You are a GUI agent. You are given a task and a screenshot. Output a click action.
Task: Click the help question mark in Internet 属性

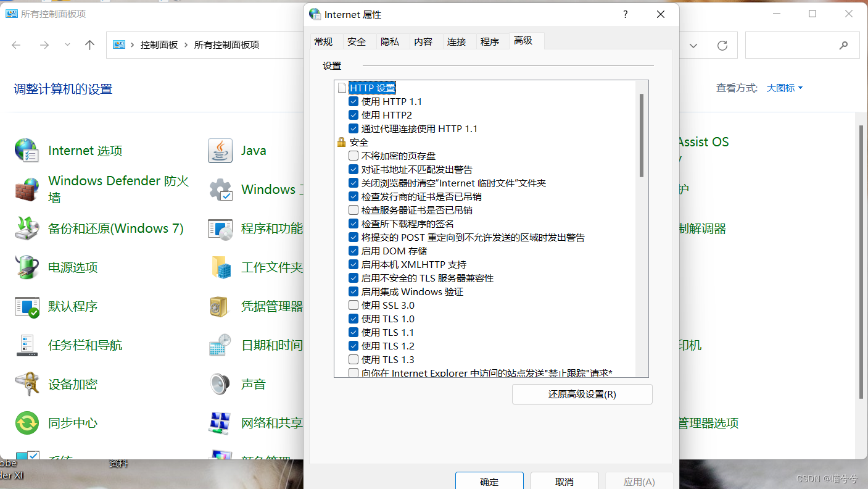(x=626, y=15)
